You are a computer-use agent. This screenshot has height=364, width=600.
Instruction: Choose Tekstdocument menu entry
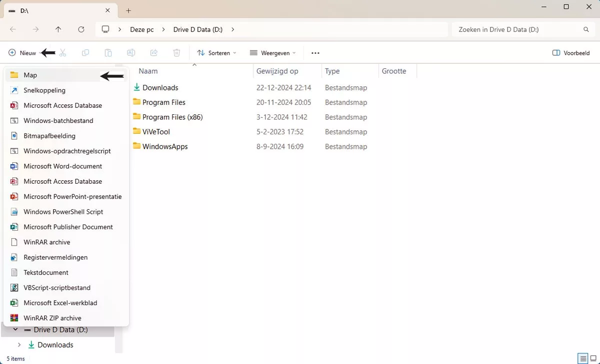point(66,273)
